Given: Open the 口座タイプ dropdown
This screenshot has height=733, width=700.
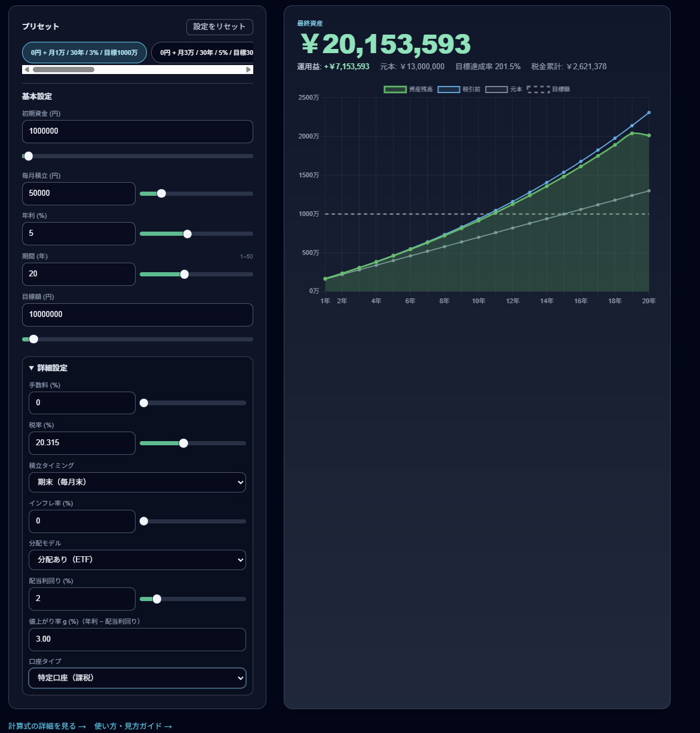Looking at the screenshot, I should pos(137,678).
